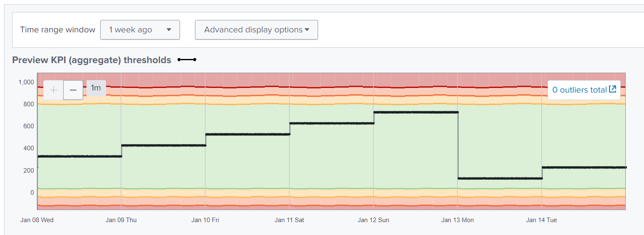Select the highest KPI step on Jan 12
644x235 pixels.
(416, 112)
